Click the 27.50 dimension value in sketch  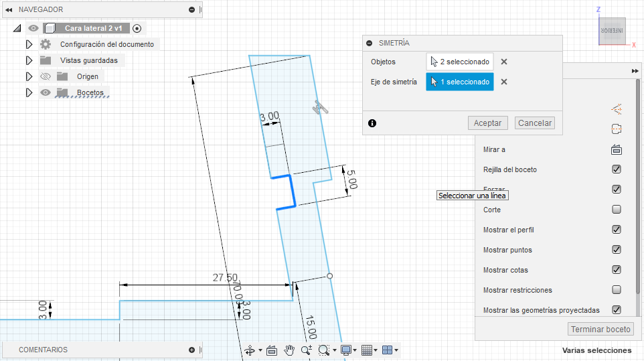(225, 278)
